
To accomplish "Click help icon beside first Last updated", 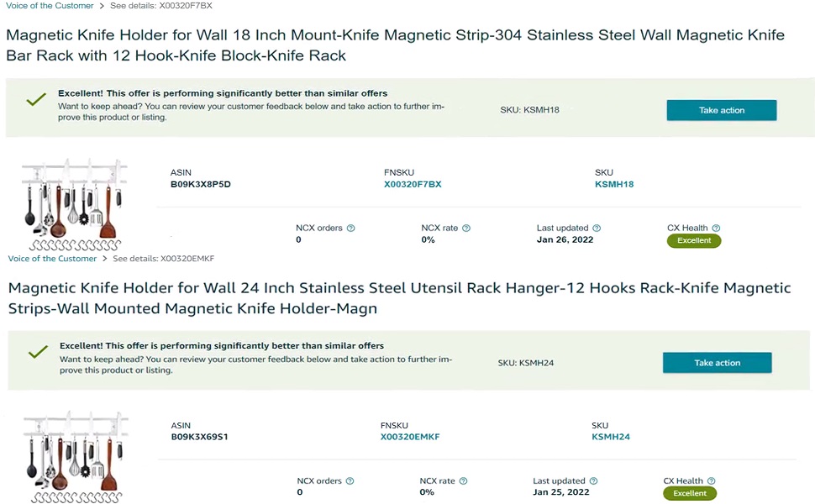I will click(597, 228).
